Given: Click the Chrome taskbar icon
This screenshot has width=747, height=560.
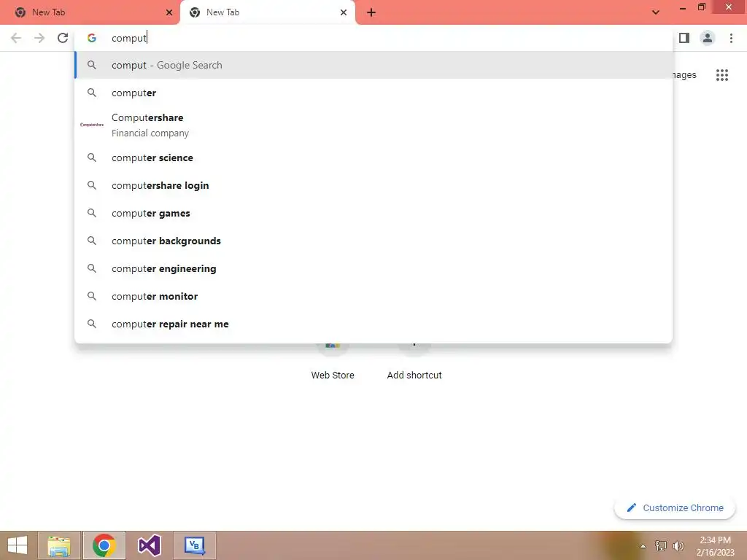Looking at the screenshot, I should point(104,545).
